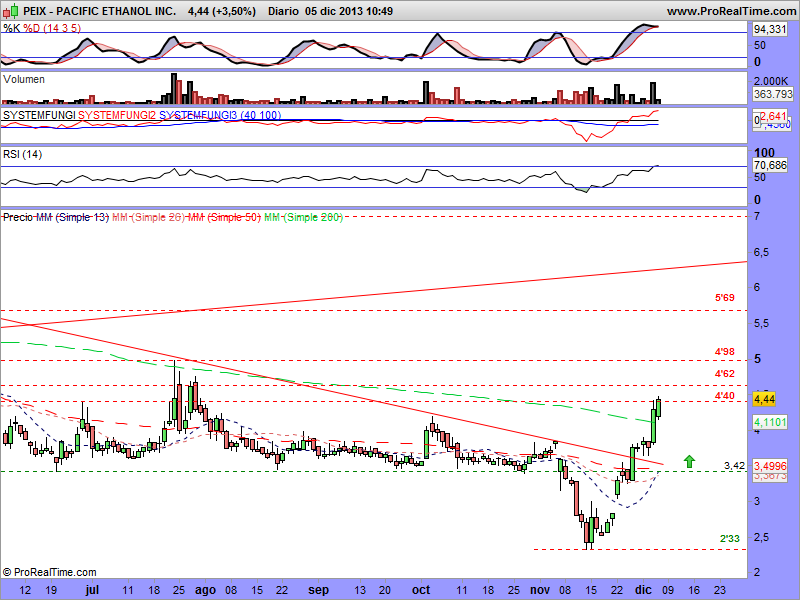The width and height of the screenshot is (800, 600).
Task: Click the red "SYSTEMFUNGI2" indicator label
Action: (x=117, y=115)
